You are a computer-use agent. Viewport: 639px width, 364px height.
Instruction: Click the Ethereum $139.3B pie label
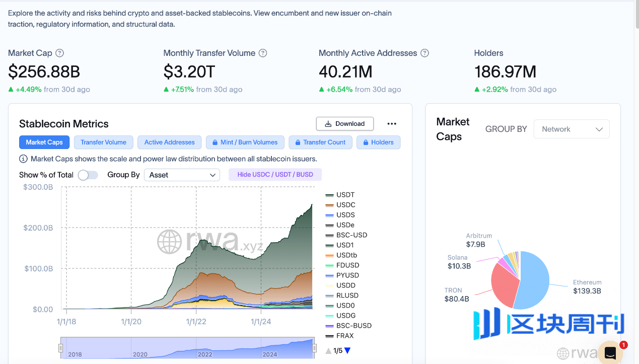tap(587, 286)
